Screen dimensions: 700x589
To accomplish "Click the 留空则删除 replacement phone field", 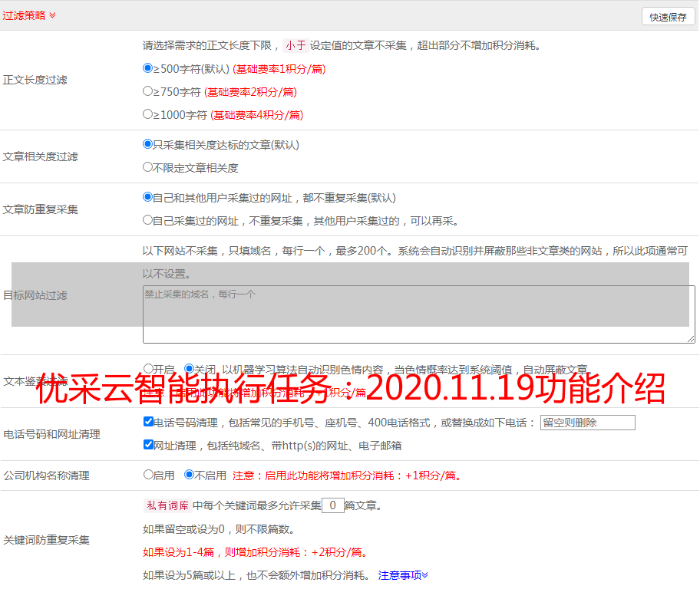I will (x=587, y=423).
